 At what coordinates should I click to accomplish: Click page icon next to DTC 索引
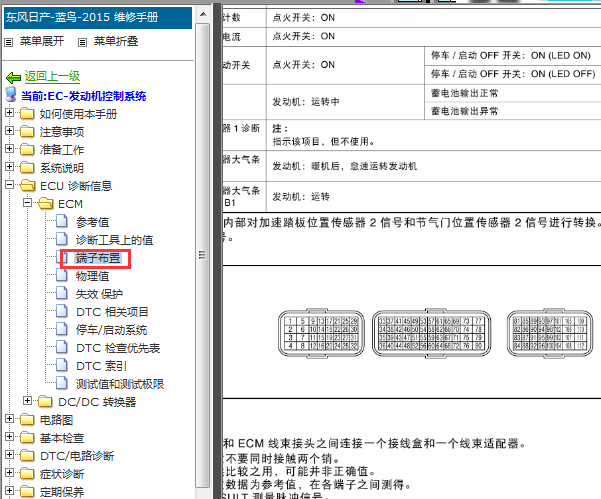coord(62,365)
